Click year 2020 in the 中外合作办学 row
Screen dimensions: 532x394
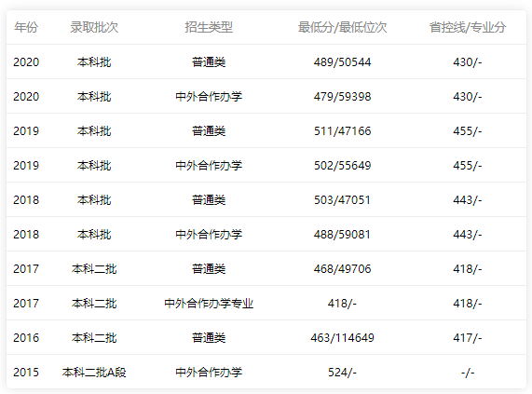click(x=26, y=97)
